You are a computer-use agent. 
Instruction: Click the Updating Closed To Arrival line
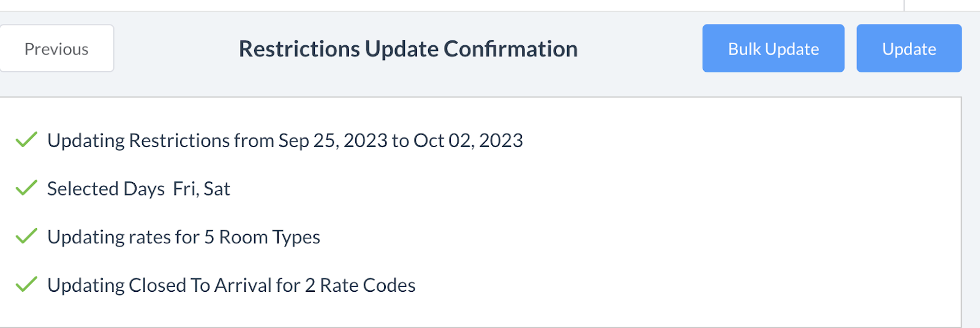232,285
